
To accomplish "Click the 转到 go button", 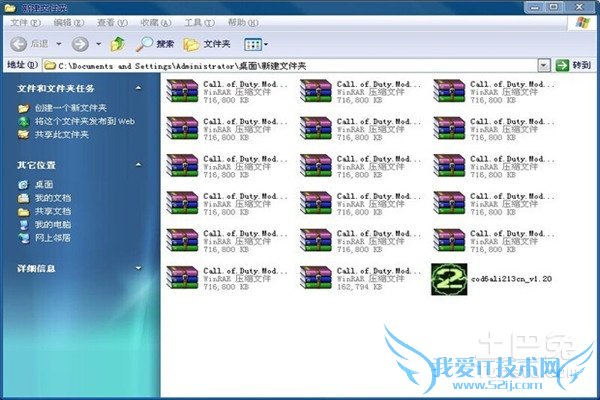I will (x=573, y=65).
